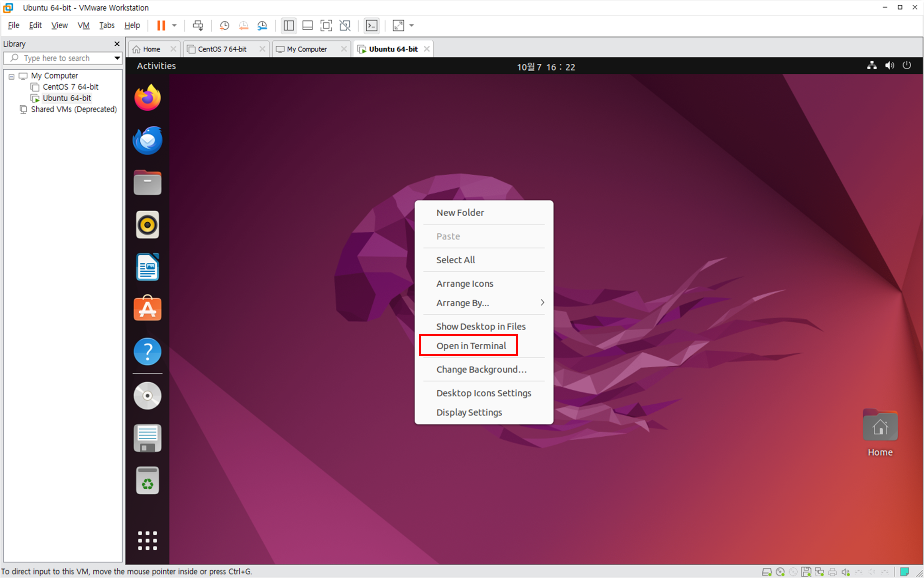Choose Arrange Icons in context menu

tap(484, 284)
